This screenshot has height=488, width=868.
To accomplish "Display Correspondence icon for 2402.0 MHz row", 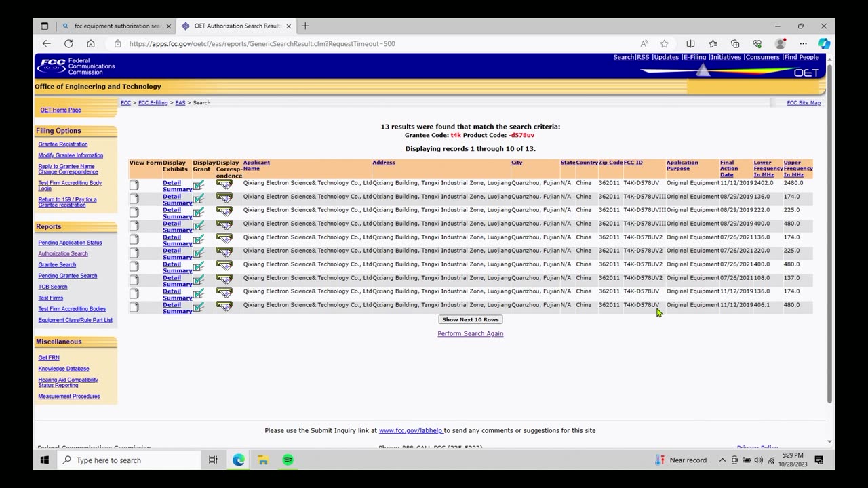I will (224, 184).
